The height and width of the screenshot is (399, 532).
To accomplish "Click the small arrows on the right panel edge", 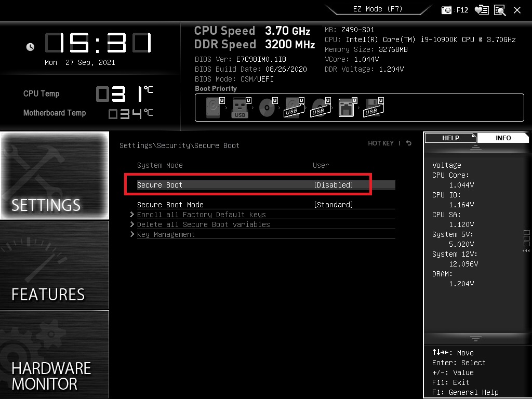I will click(x=526, y=251).
